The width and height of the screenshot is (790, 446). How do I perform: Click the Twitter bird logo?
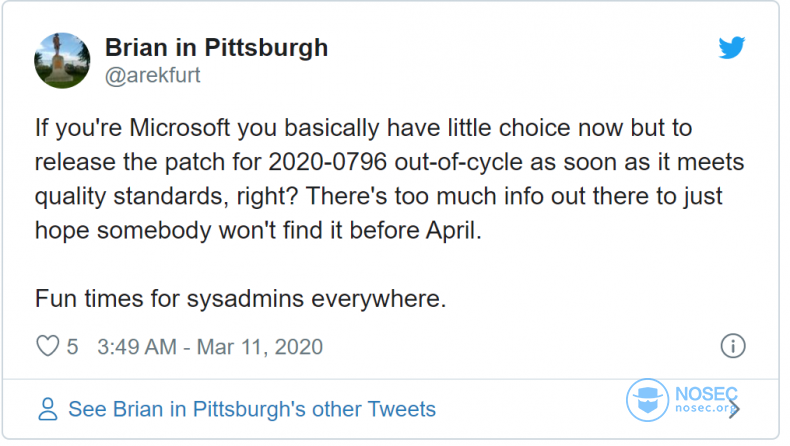pos(731,47)
